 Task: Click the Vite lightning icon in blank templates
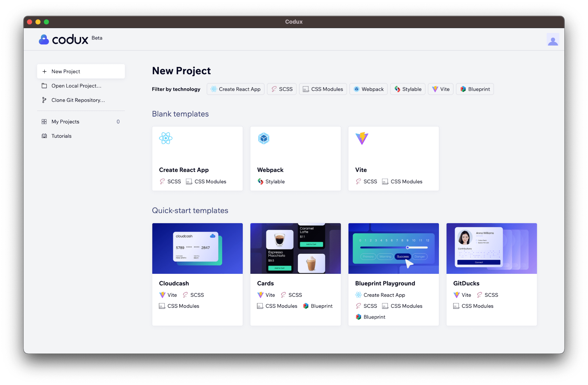tap(362, 138)
